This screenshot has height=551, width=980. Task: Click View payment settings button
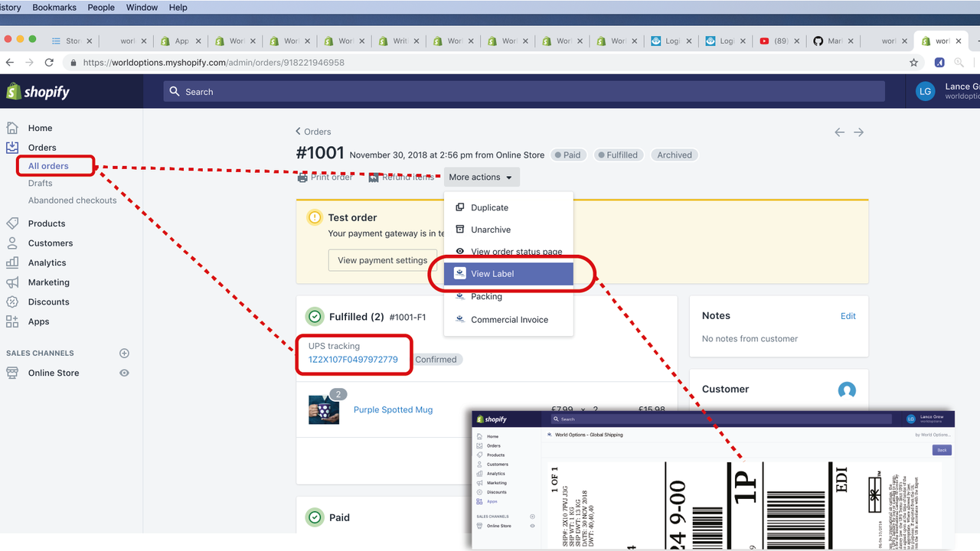click(x=383, y=260)
